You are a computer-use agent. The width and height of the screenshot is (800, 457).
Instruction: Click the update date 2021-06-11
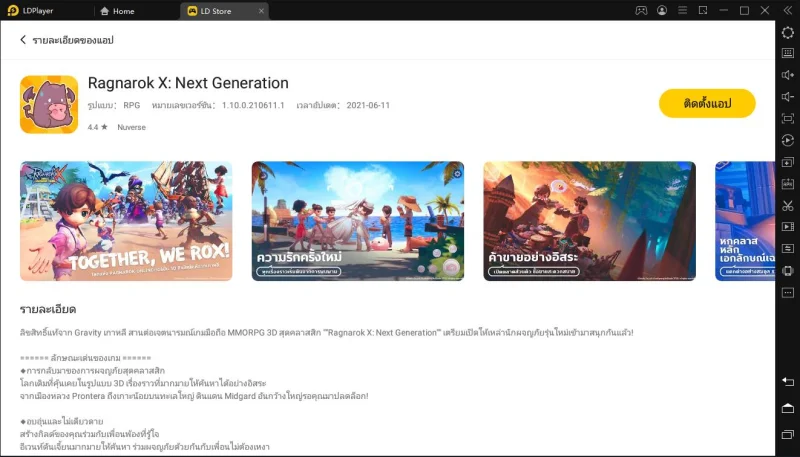coord(368,105)
